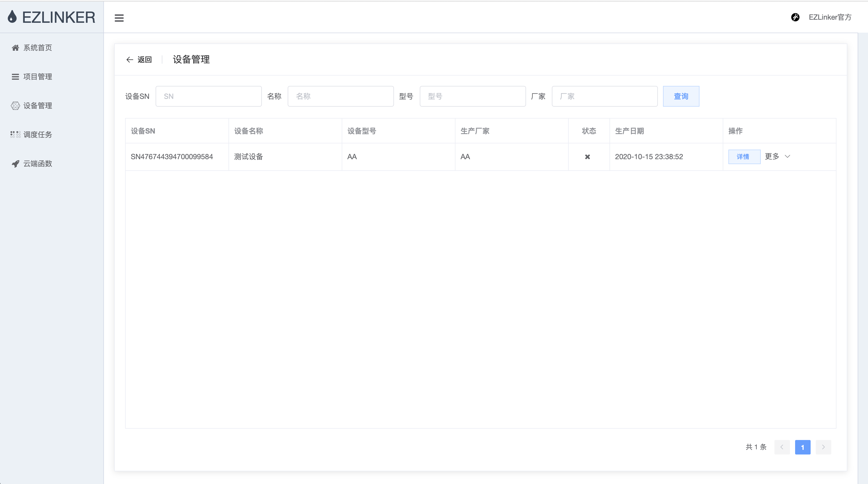This screenshot has width=868, height=484.
Task: Expand the 更多 dropdown in device row
Action: click(x=777, y=157)
